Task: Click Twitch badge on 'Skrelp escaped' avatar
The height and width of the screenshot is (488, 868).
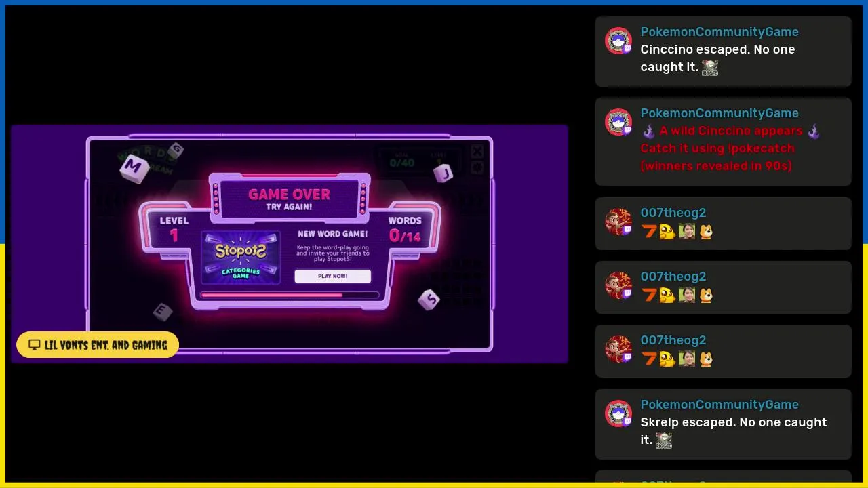Action: tap(627, 422)
